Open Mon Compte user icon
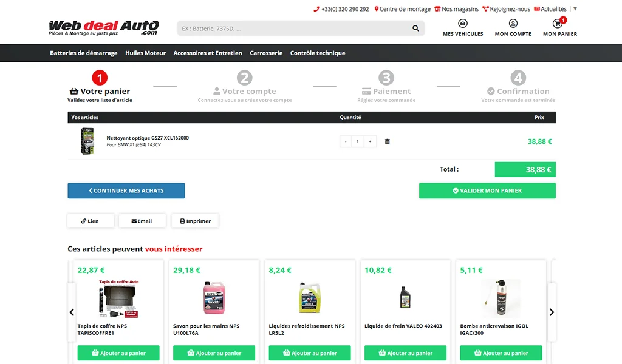The height and width of the screenshot is (364, 622). coord(513,24)
